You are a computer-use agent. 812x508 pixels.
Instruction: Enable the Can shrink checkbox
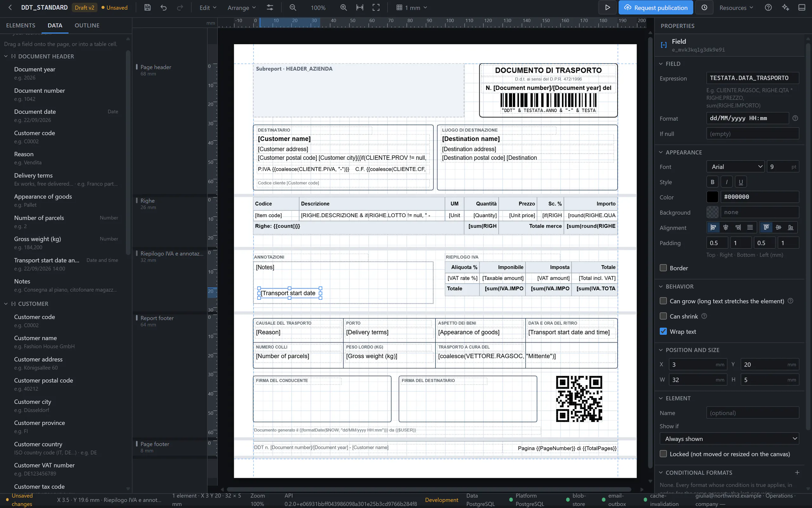pos(663,316)
